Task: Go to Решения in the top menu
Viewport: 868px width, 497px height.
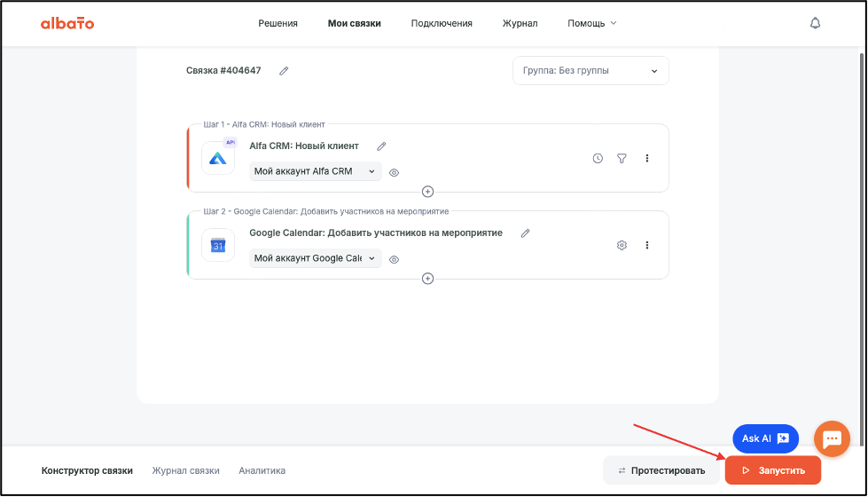Action: click(278, 23)
